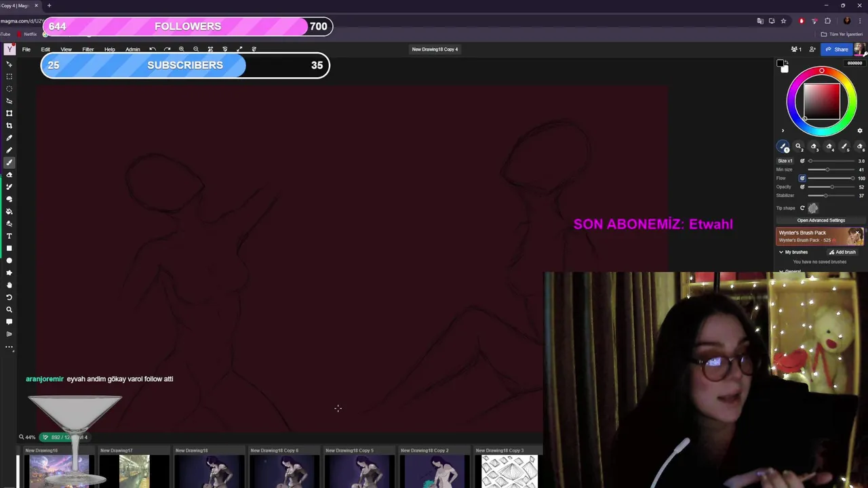Open the zoom 44% level control
The width and height of the screenshot is (868, 488).
click(27, 437)
